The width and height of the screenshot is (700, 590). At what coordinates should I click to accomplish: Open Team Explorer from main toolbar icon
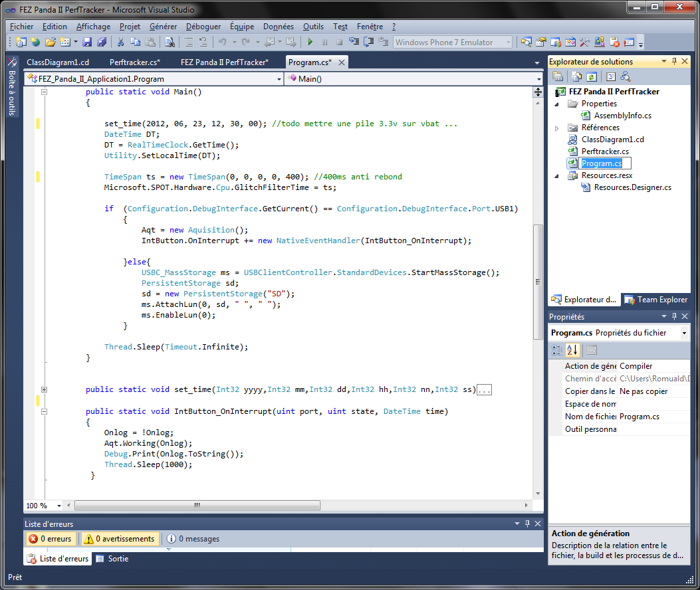pos(556,42)
